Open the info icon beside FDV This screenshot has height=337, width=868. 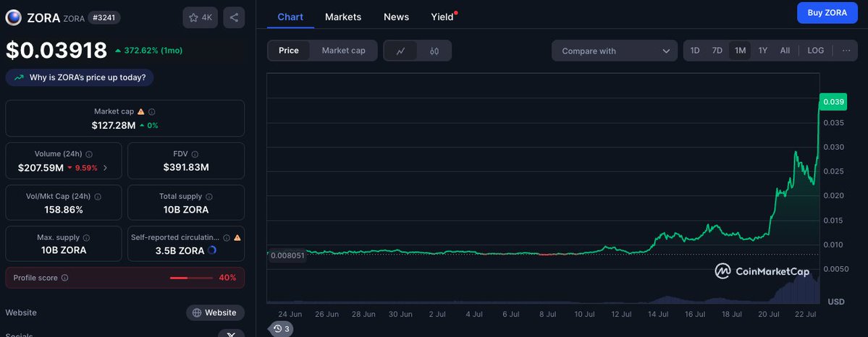tap(195, 154)
